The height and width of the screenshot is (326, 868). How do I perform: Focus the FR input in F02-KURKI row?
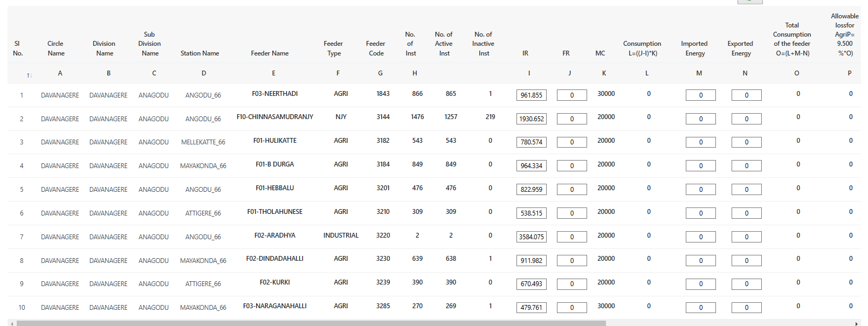click(x=571, y=284)
